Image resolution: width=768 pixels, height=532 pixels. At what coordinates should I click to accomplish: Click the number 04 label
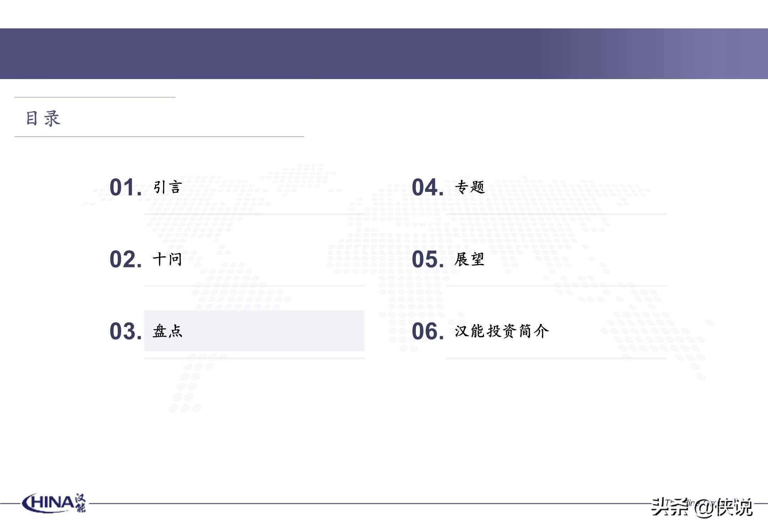tap(428, 187)
